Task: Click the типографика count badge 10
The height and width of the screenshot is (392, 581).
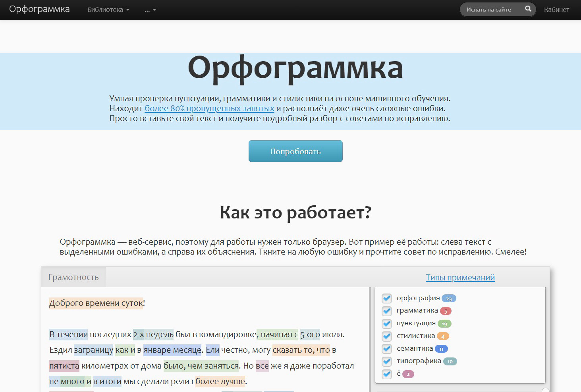Action: (x=450, y=361)
